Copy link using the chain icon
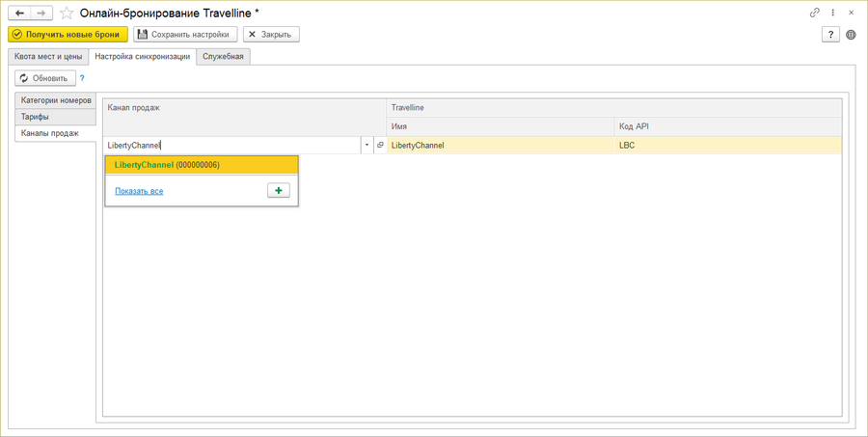This screenshot has width=868, height=437. [814, 13]
